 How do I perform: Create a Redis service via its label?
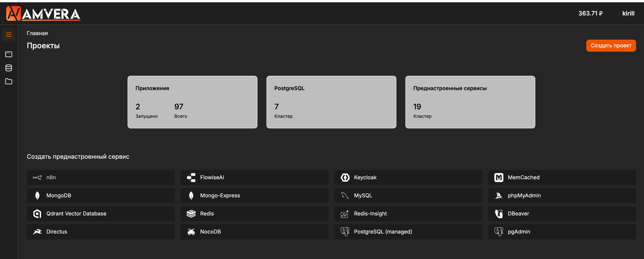207,214
